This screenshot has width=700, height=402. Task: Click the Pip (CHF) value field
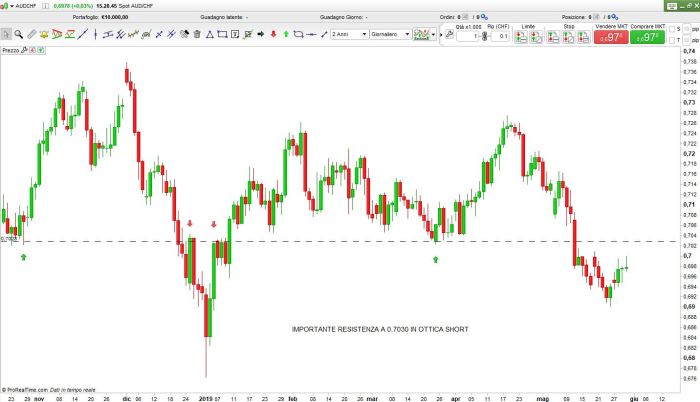500,36
